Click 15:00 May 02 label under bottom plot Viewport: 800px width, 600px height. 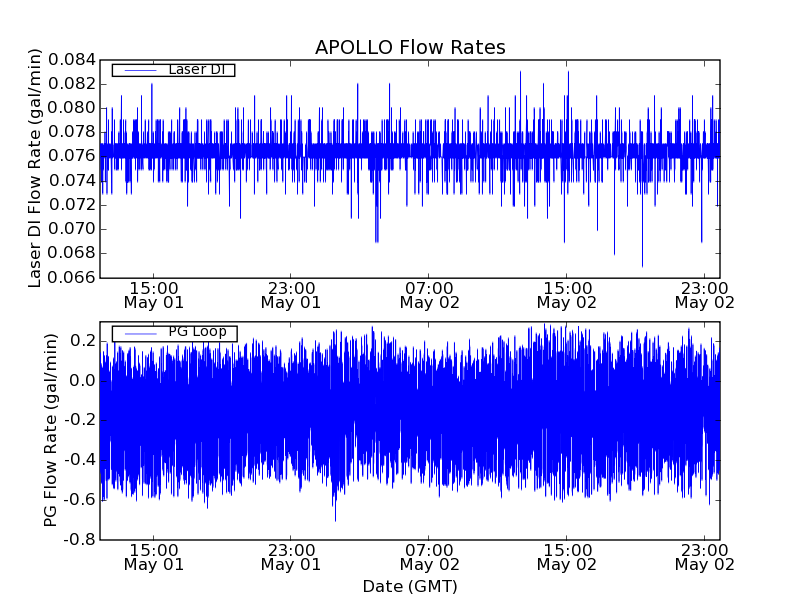coord(567,556)
